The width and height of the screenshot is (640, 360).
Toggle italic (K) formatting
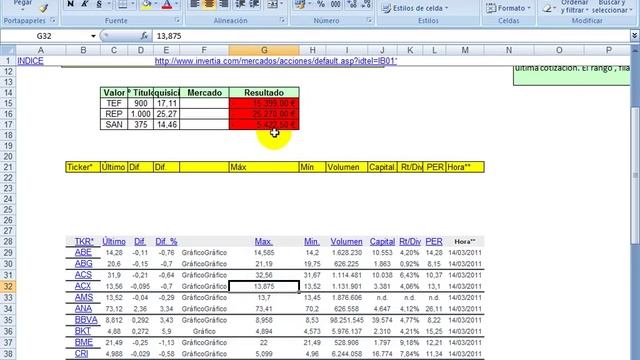(x=85, y=4)
